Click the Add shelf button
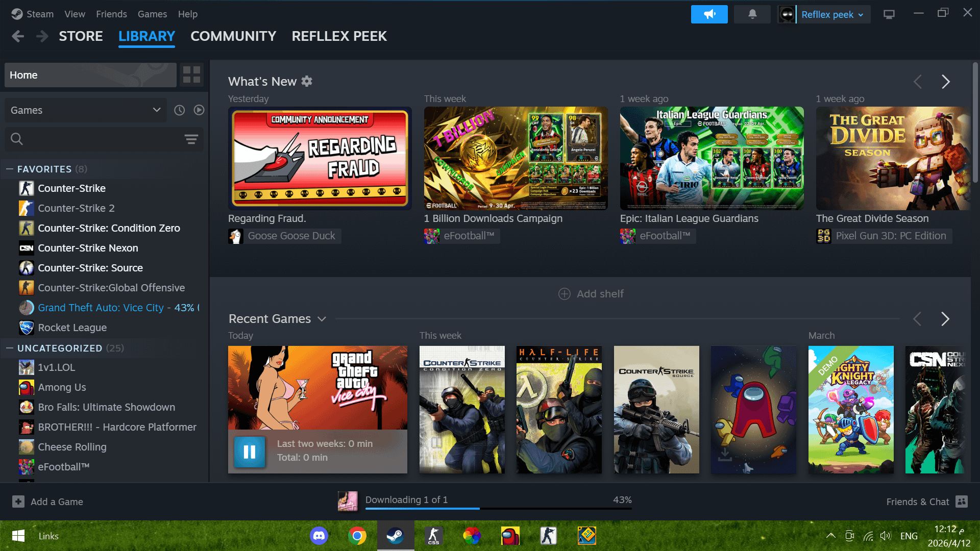The height and width of the screenshot is (551, 980). pos(591,294)
